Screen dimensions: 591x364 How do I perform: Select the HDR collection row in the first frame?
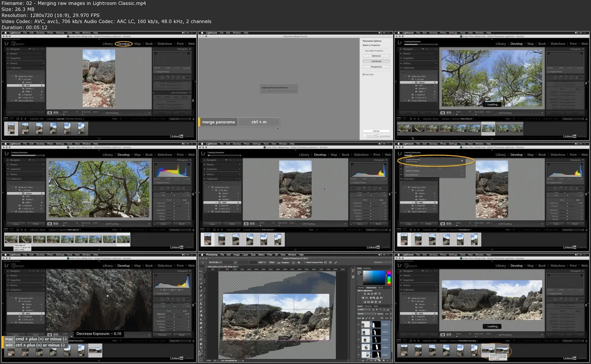pyautogui.click(x=26, y=86)
